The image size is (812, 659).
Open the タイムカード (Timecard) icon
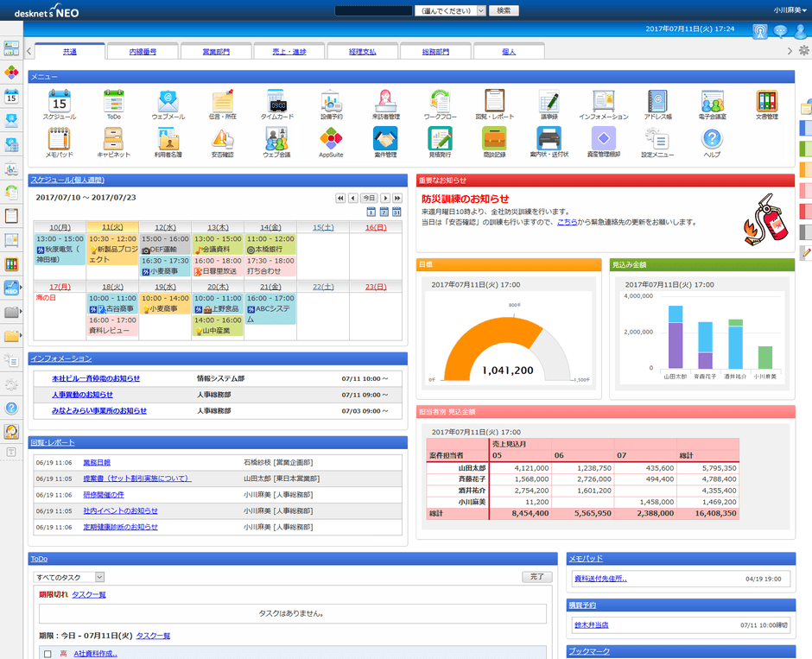tap(276, 102)
